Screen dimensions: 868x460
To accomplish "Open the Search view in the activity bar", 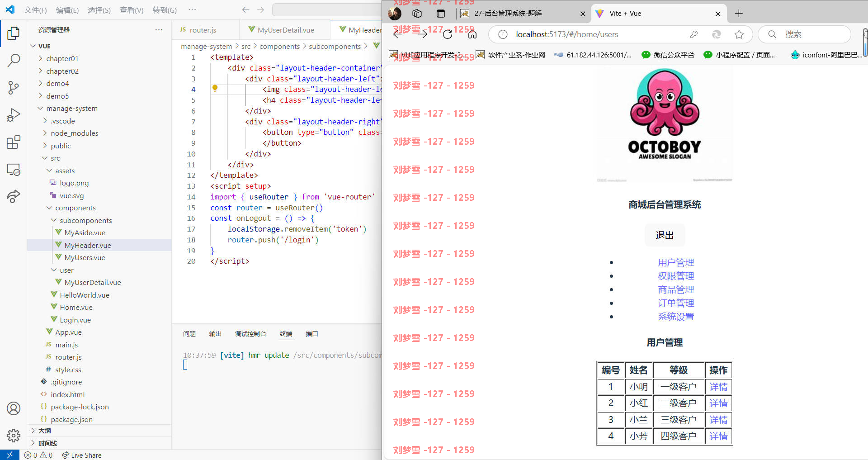I will point(14,60).
